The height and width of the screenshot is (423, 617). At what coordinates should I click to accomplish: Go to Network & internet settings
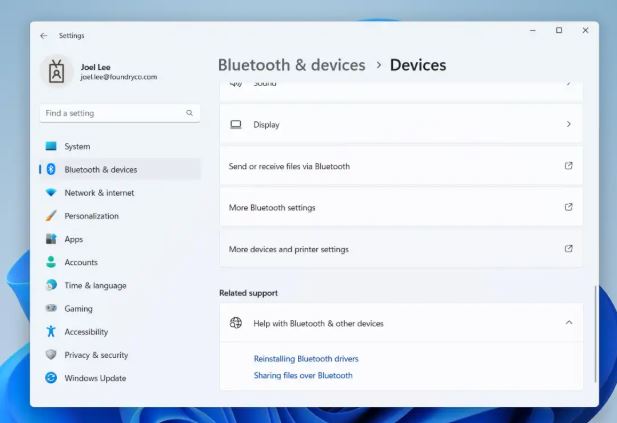click(99, 193)
